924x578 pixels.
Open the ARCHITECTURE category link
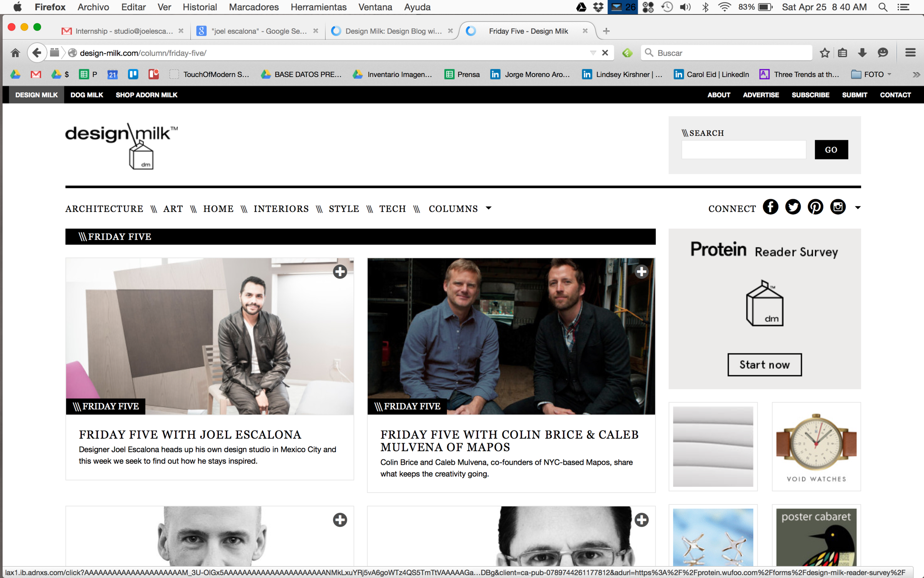click(104, 209)
